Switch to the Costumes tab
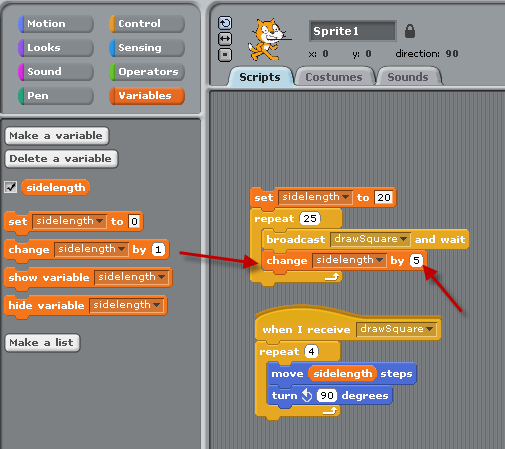505x449 pixels. click(x=334, y=77)
